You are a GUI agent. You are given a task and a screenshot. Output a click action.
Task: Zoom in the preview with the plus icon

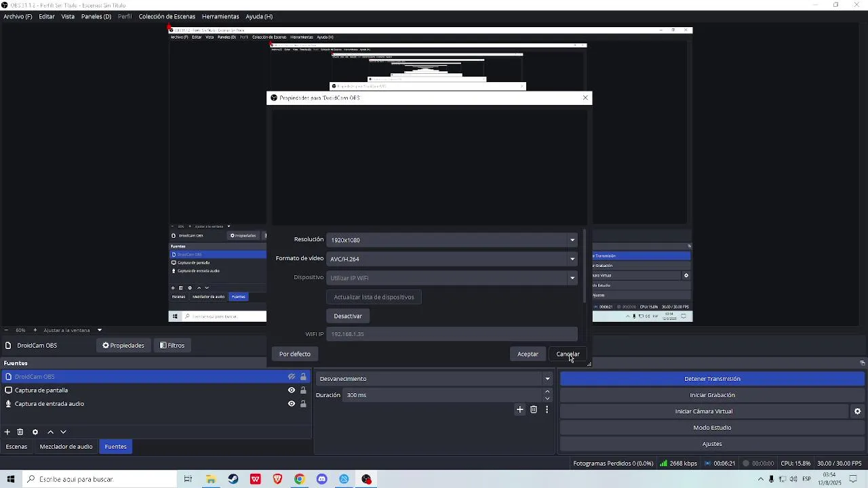(34, 330)
